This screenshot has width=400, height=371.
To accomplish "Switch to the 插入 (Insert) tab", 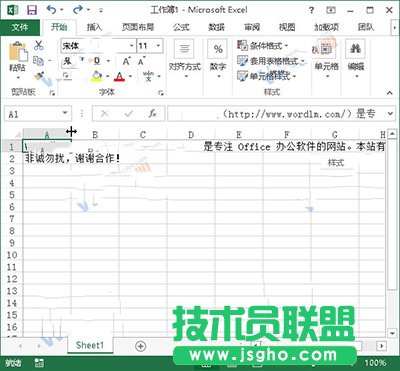I will pos(94,27).
